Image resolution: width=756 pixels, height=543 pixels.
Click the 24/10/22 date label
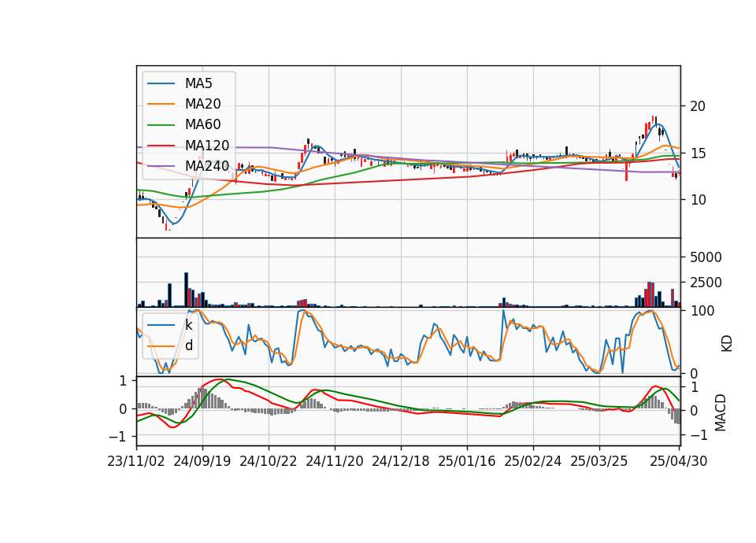coord(269,461)
